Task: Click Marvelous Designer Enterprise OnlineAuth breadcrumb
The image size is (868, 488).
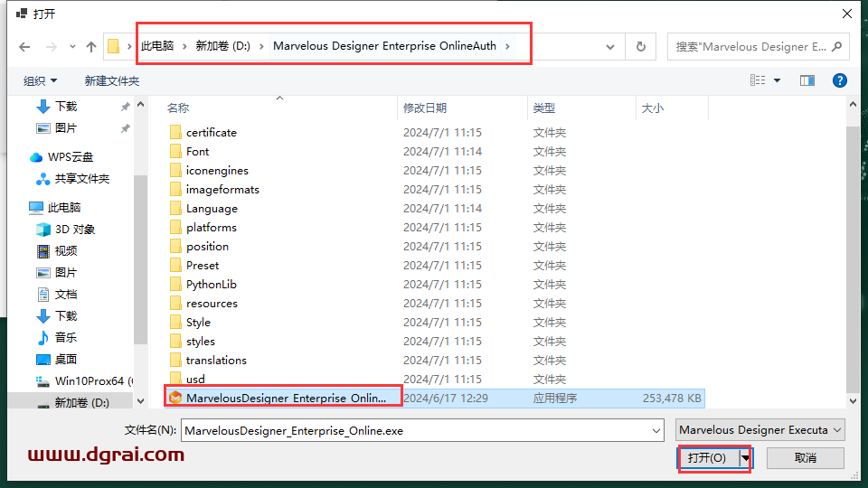Action: [x=385, y=46]
